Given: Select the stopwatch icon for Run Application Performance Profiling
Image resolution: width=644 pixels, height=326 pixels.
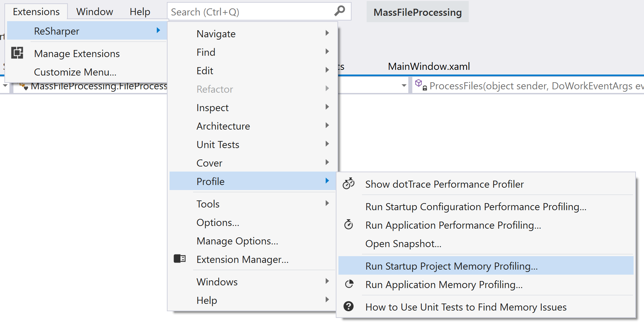Looking at the screenshot, I should 349,225.
